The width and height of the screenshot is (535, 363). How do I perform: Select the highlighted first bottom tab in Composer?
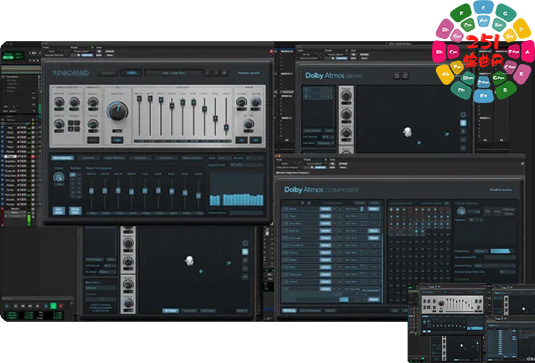pyautogui.click(x=289, y=310)
